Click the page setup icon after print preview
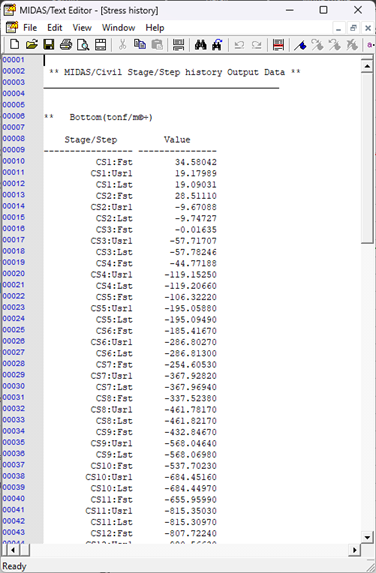Screen dimensions: 376x573 [x=100, y=45]
